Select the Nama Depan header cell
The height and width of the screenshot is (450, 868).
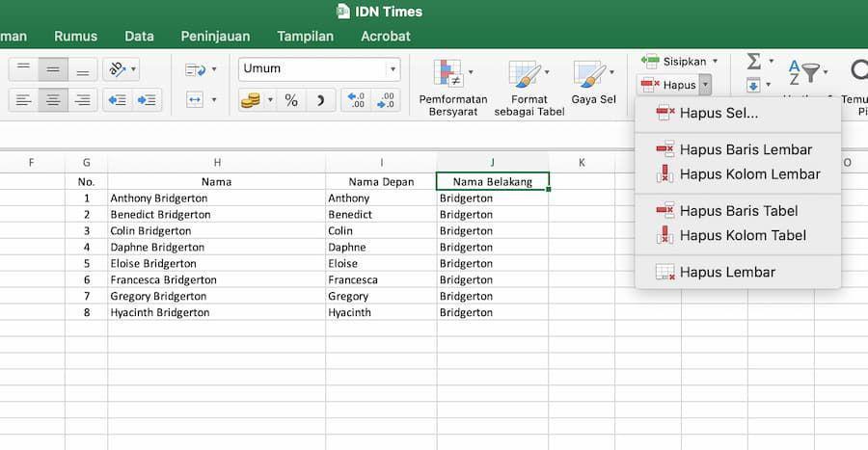click(x=381, y=182)
